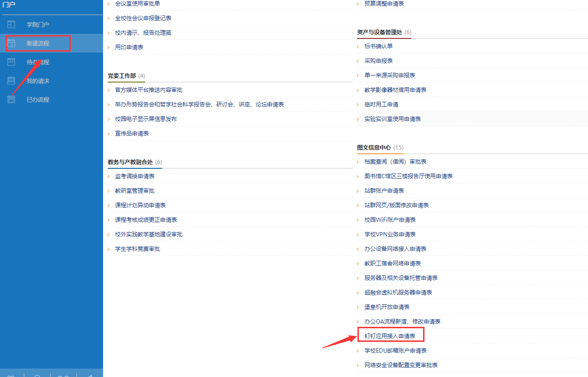Open the 校园WiFi账户申请表 form
The image size is (588, 377).
(x=390, y=219)
